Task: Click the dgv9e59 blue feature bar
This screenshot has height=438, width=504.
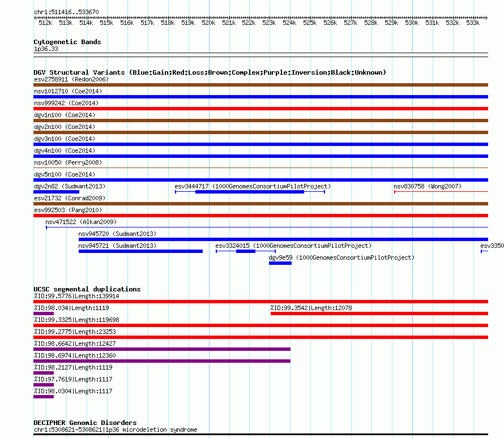Action: coord(280,263)
